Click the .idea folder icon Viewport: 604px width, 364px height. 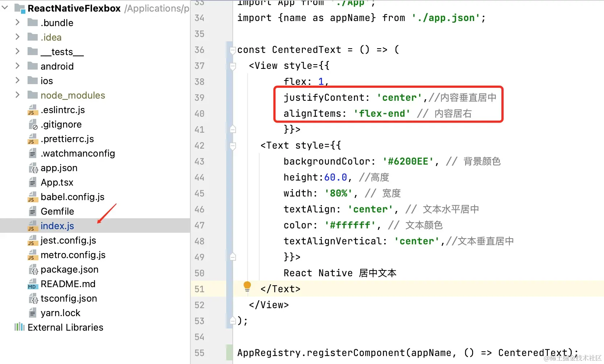[33, 37]
